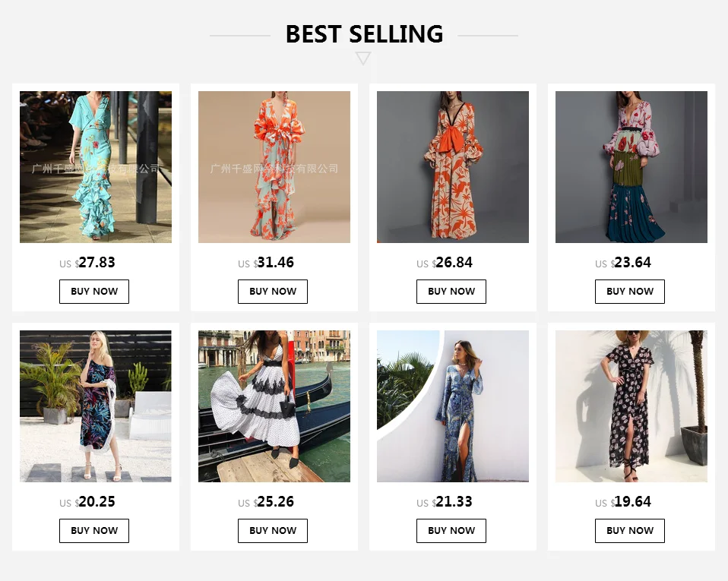Open the turquoise ruffle dress photo
This screenshot has width=728, height=581.
[96, 167]
